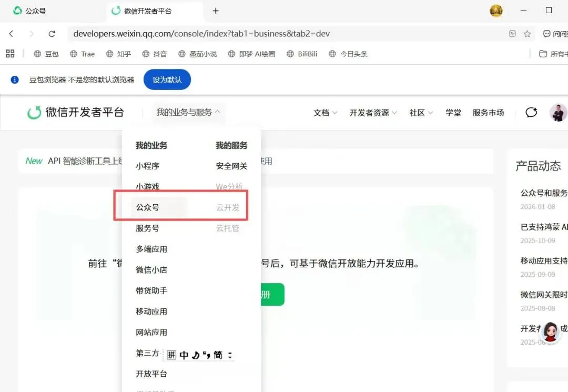Open the apps grid icon in bookmarks bar
Viewport: 568px width, 392px height.
pyautogui.click(x=10, y=54)
